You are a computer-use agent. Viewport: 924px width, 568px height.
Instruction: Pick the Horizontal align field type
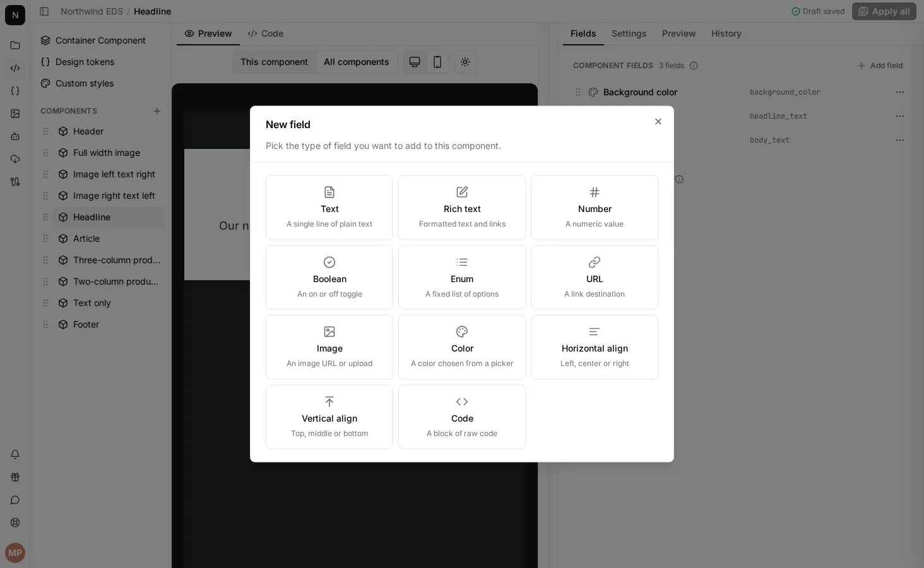[x=595, y=347]
